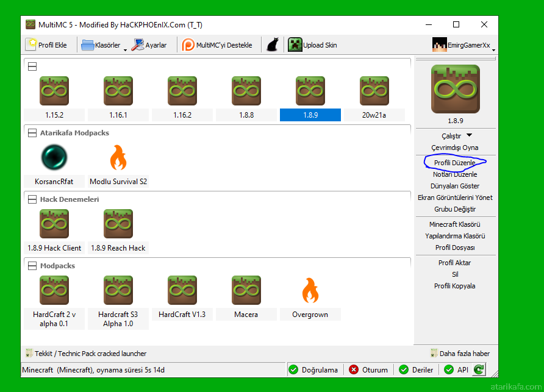
Task: Click the Tekkit news article icon
Action: click(x=29, y=353)
